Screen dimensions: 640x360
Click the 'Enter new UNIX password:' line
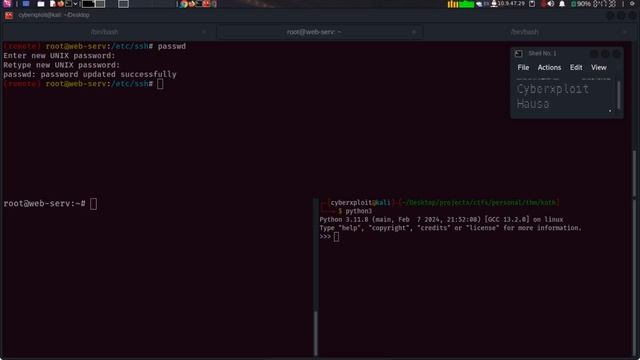pyautogui.click(x=59, y=56)
